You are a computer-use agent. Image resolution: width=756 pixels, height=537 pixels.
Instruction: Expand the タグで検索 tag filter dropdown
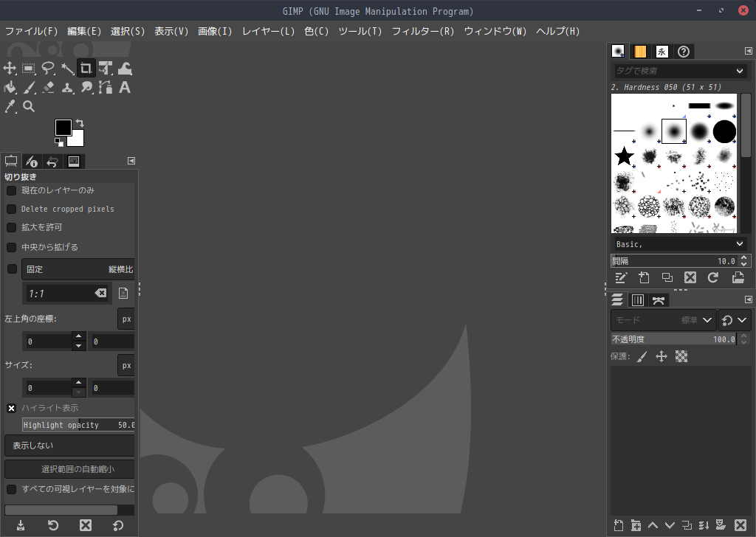click(740, 71)
